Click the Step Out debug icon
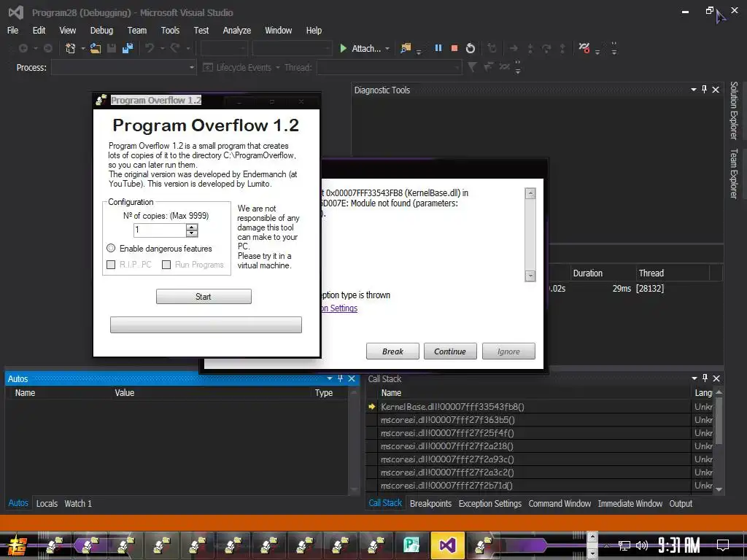Image resolution: width=747 pixels, height=560 pixels. pos(562,48)
